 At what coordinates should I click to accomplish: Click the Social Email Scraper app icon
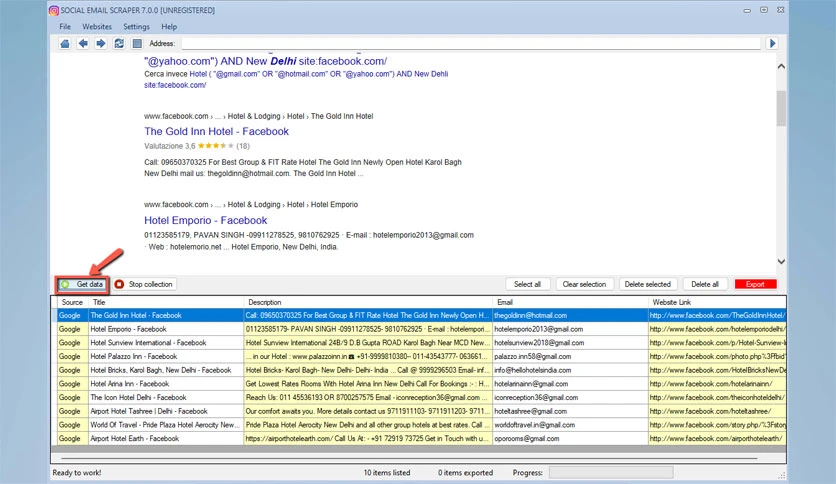point(54,10)
